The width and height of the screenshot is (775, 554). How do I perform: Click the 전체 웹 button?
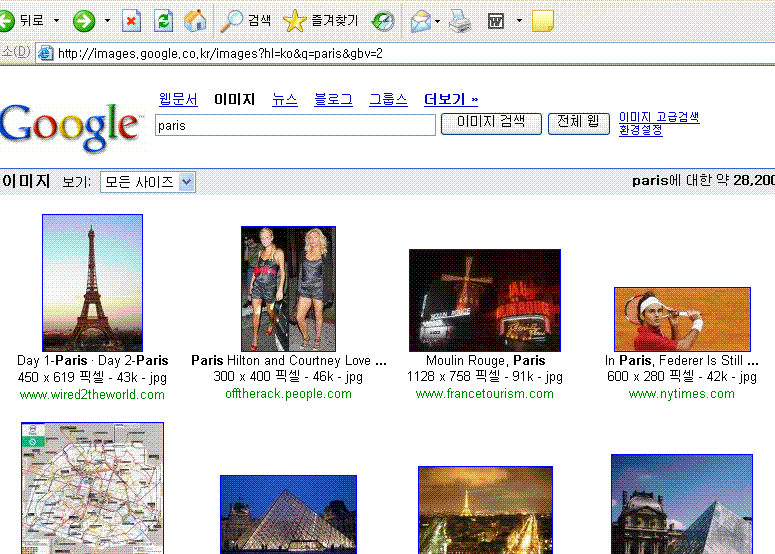point(578,123)
